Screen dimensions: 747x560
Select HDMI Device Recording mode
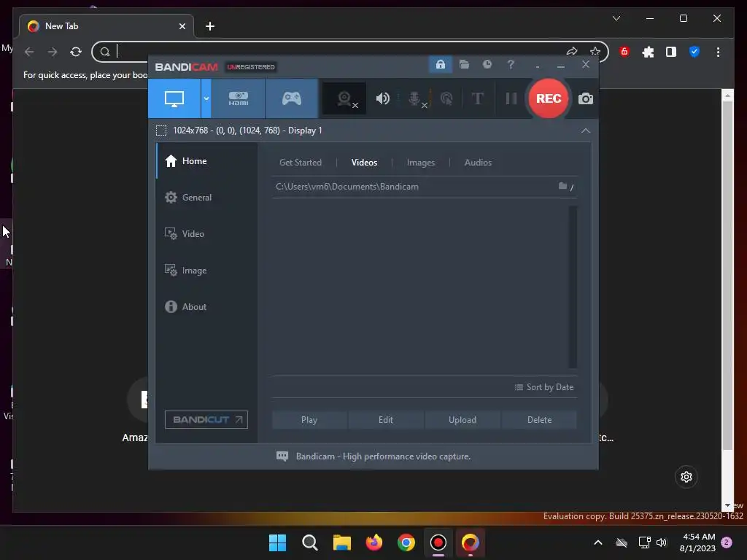click(x=239, y=98)
